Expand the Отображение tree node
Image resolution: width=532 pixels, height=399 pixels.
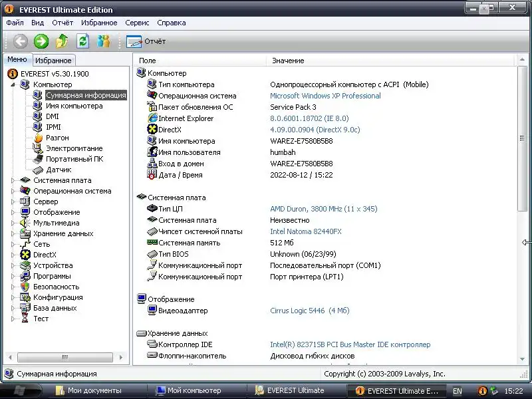pos(13,212)
